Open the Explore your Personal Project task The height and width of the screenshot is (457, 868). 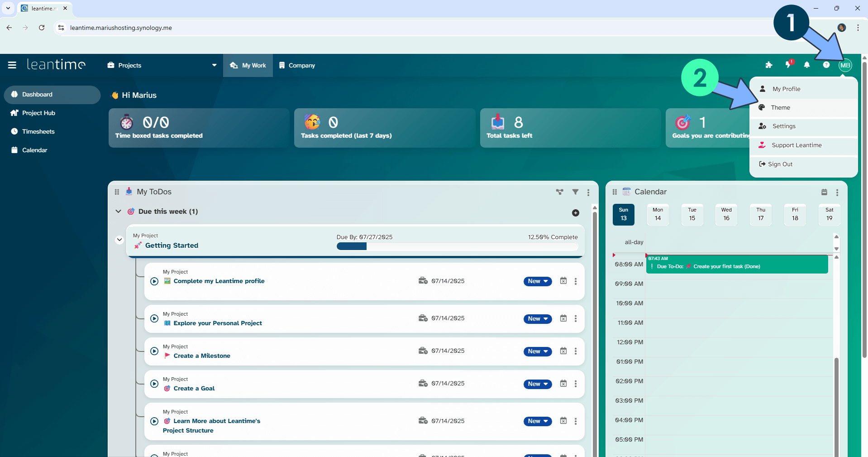coord(218,323)
